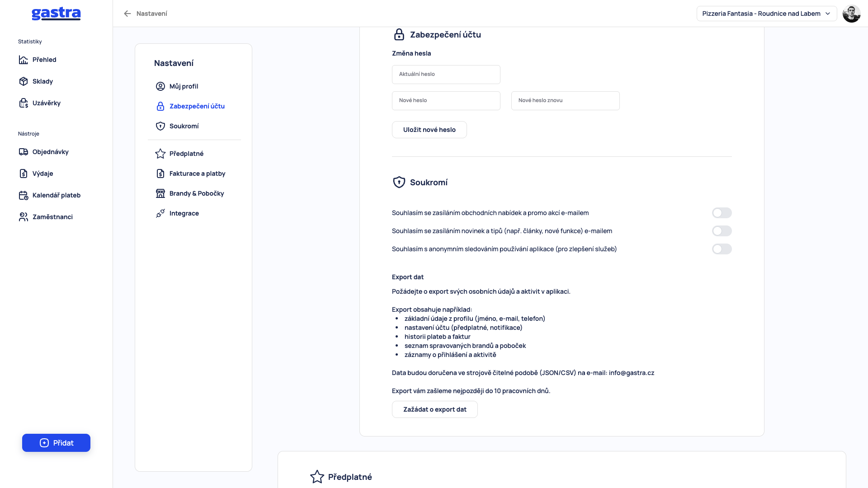Click the Sklady box icon
The width and height of the screenshot is (868, 488).
pos(24,81)
